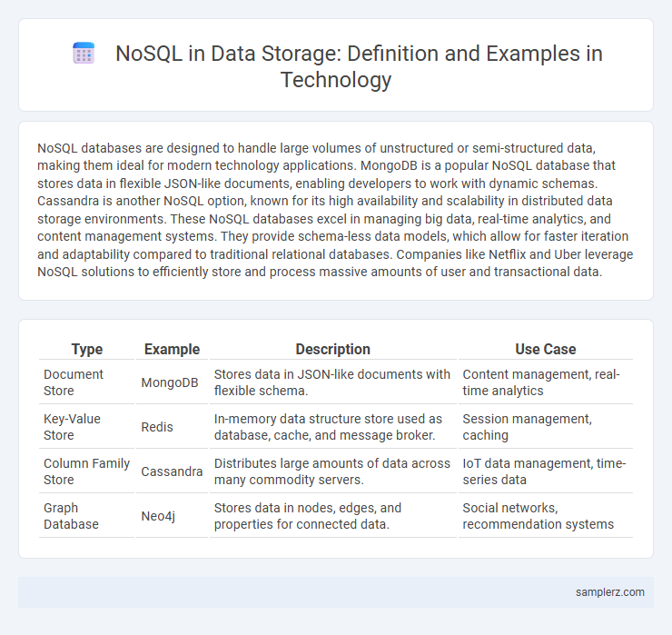Select the 'Graph Database' cell

[86, 516]
